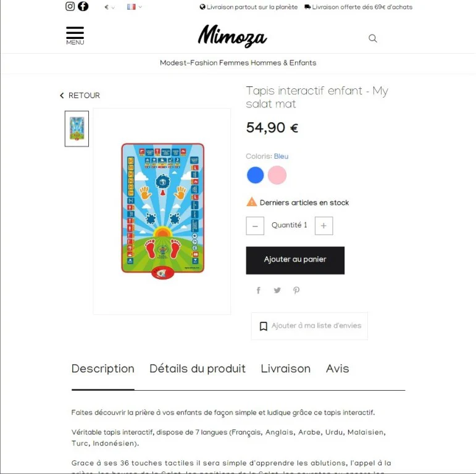
Task: Expand the French flag language dropdown
Action: (134, 7)
